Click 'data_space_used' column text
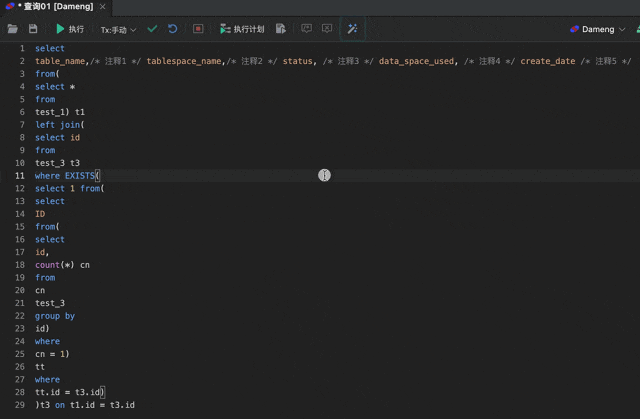The image size is (640, 419). 416,61
